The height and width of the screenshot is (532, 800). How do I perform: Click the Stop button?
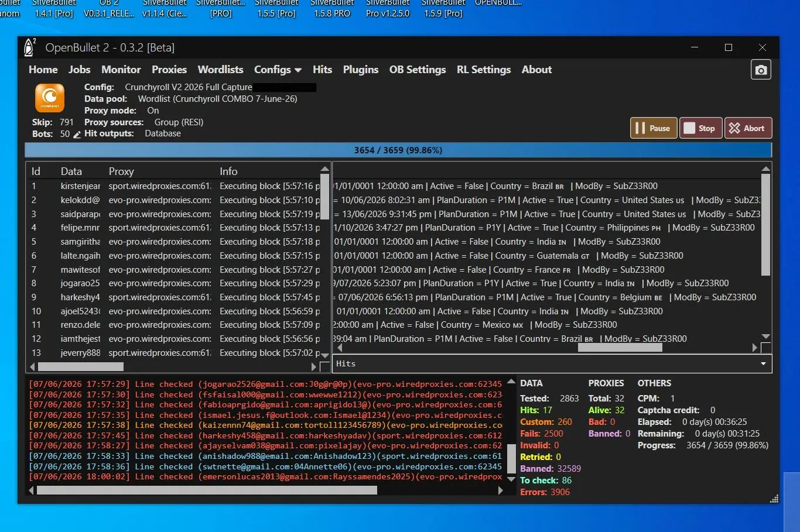coord(700,128)
